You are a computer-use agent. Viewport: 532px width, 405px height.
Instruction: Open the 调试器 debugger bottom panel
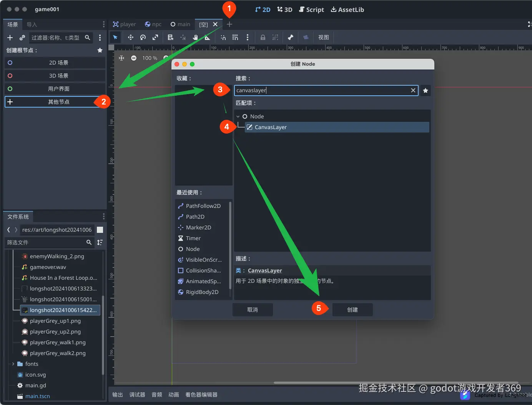click(x=137, y=395)
